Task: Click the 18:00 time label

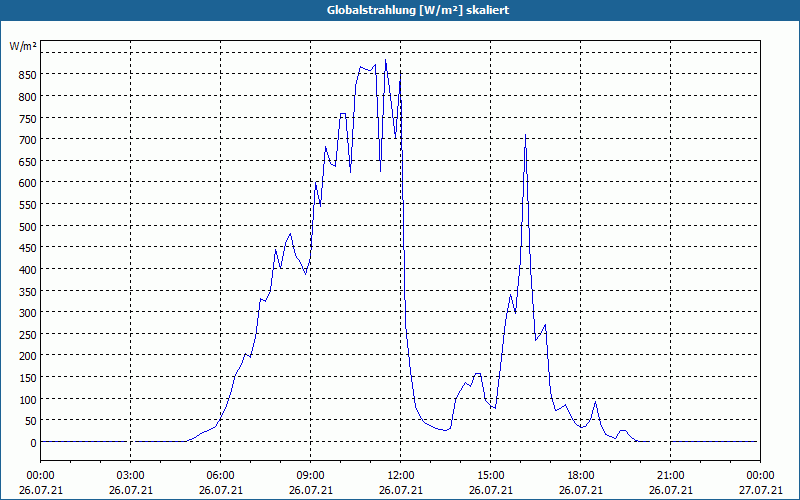Action: click(x=581, y=476)
